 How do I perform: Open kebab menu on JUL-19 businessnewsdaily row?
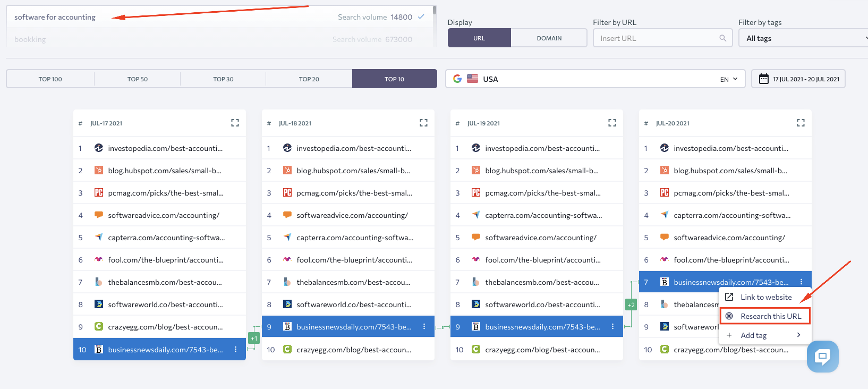point(612,326)
